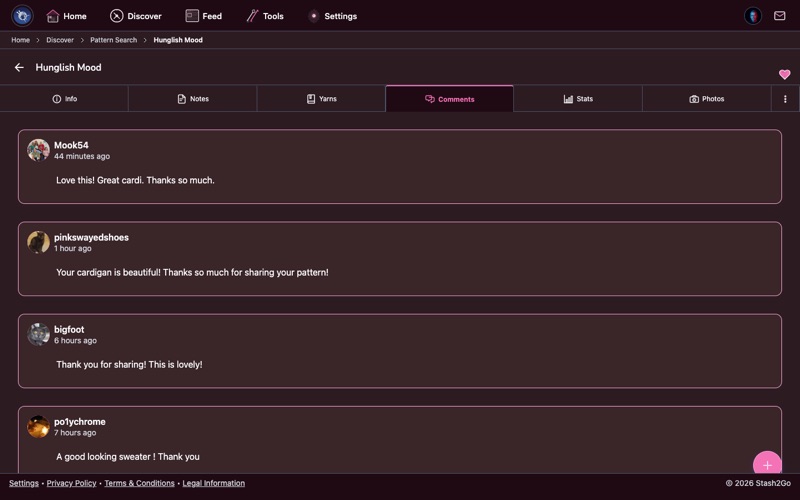800x500 pixels.
Task: Click the pink add comment button
Action: coord(767,464)
